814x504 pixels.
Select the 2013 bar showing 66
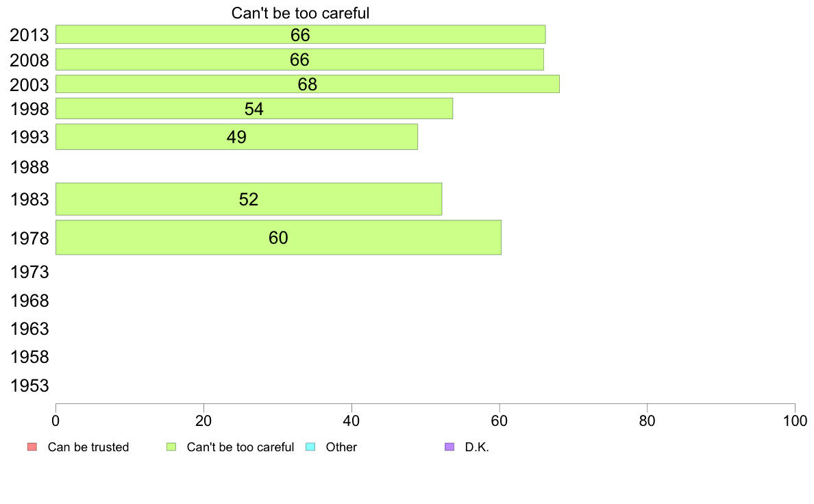click(x=301, y=34)
